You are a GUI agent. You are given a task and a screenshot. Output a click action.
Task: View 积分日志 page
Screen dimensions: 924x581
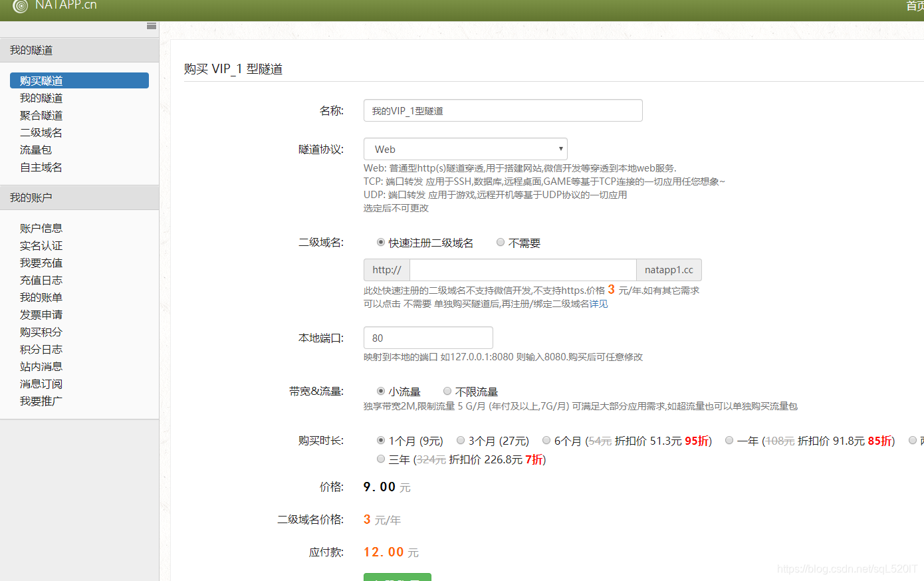point(41,349)
